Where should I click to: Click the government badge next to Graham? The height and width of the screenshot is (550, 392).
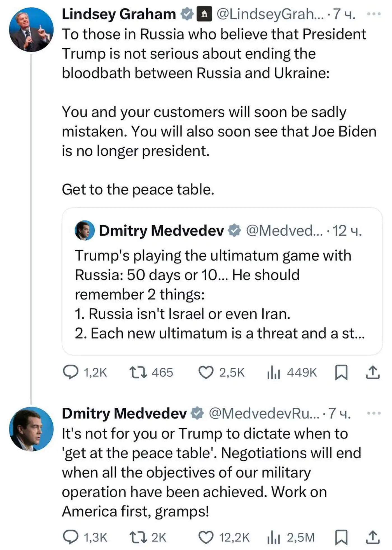[x=204, y=14]
